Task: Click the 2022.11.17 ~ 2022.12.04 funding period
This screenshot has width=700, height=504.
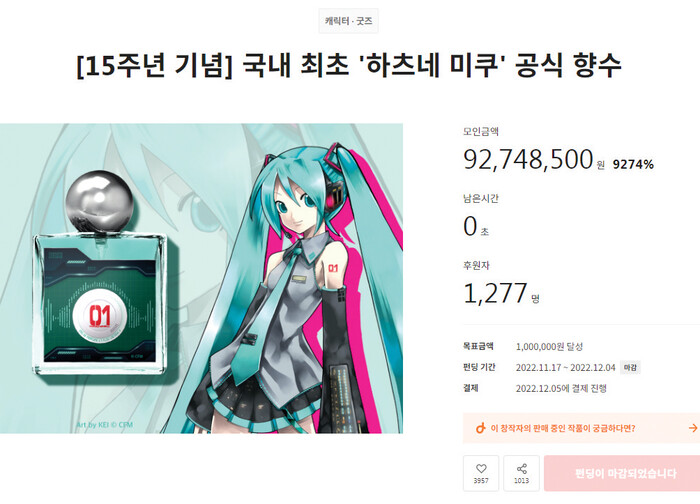Action: pyautogui.click(x=566, y=367)
